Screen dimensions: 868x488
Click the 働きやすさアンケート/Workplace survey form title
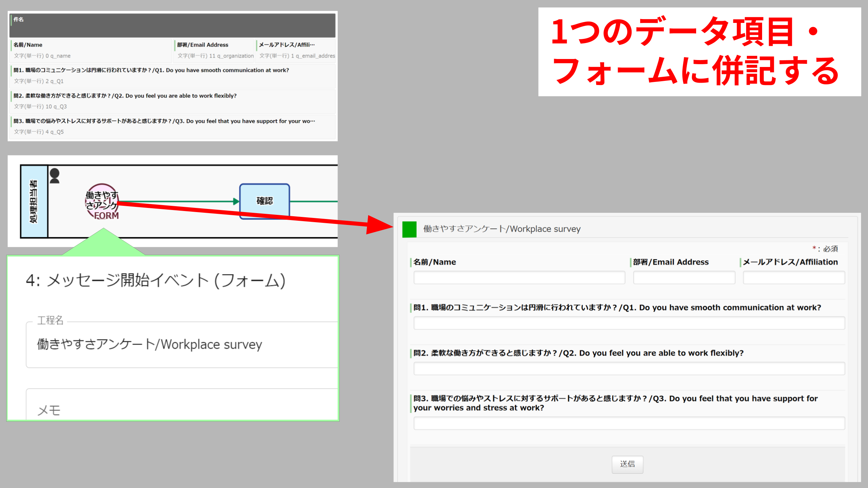coord(501,229)
